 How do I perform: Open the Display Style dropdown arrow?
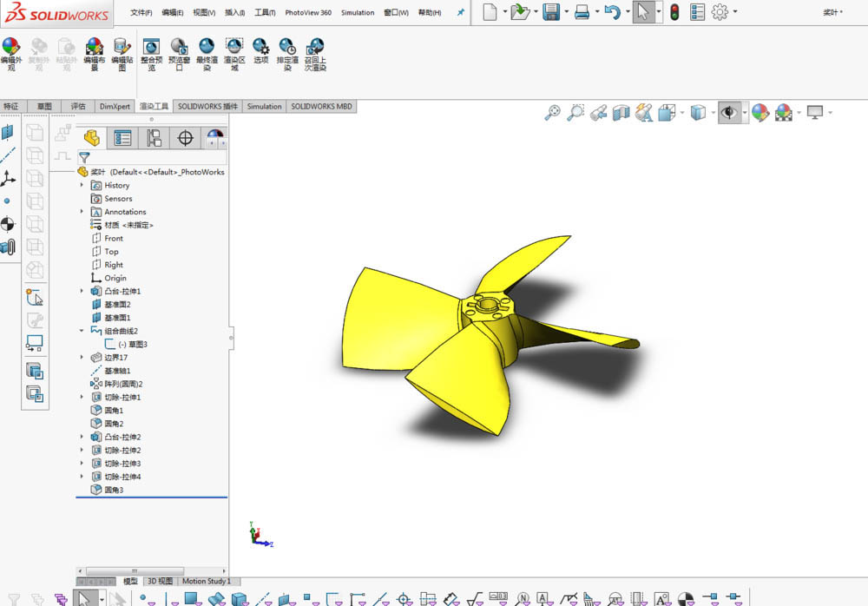pyautogui.click(x=714, y=113)
